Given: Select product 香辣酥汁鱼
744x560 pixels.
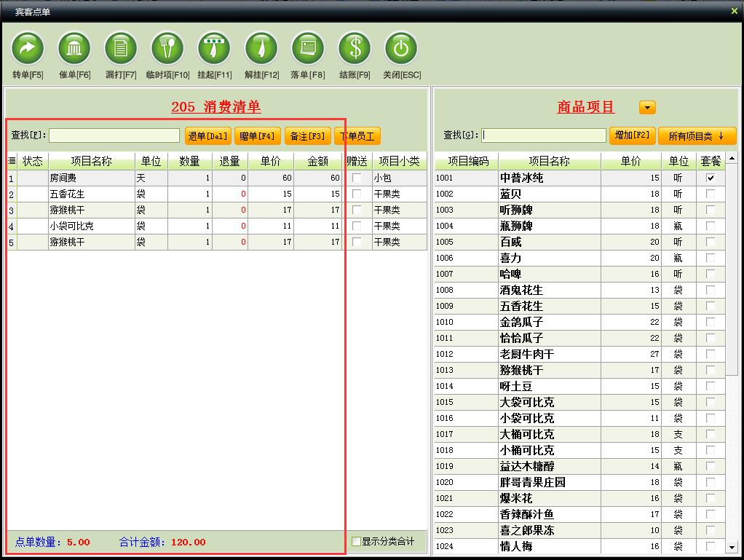Looking at the screenshot, I should click(579, 514).
